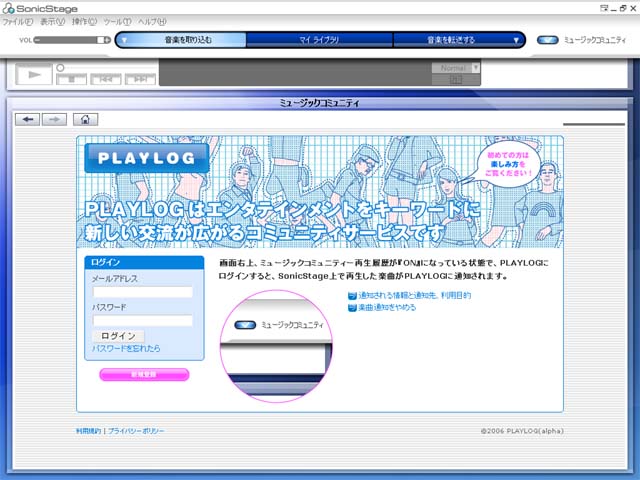Open the 表示(V) menu
640x480 pixels.
(x=52, y=22)
